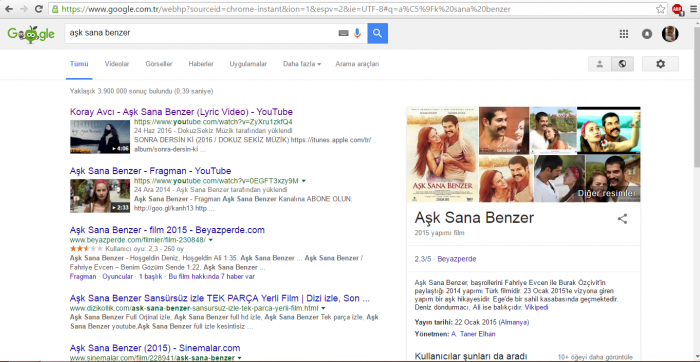This screenshot has height=362, width=700.
Task: Reload the page with the refresh icon
Action: pos(39,9)
